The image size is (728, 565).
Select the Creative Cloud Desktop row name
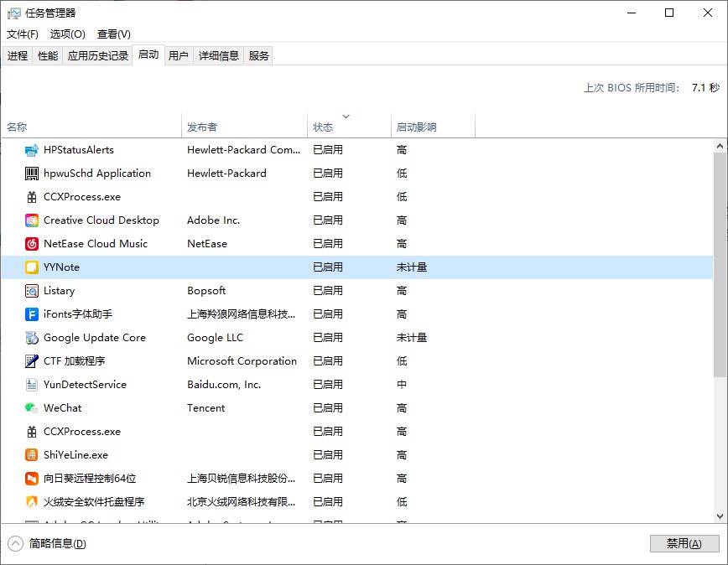[101, 220]
